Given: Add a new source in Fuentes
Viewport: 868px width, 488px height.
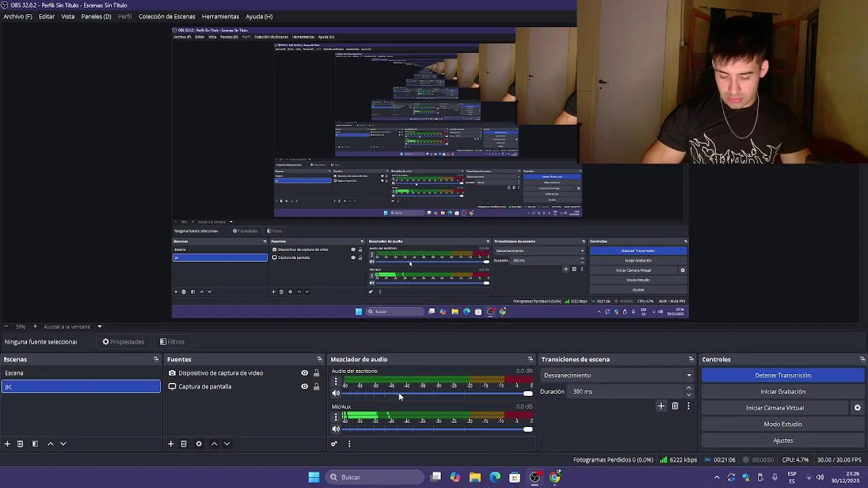Looking at the screenshot, I should 171,444.
